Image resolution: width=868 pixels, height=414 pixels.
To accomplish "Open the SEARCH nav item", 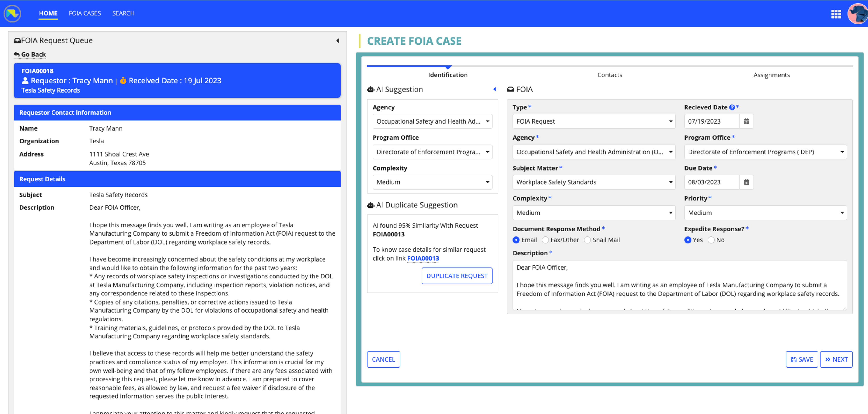I will coord(123,13).
